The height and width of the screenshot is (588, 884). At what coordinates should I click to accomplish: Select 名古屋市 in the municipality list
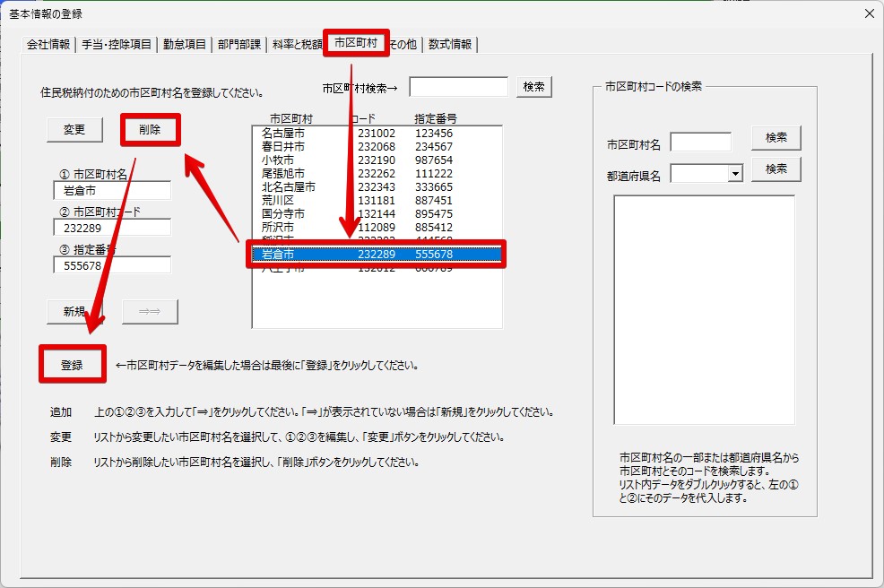tap(377, 134)
